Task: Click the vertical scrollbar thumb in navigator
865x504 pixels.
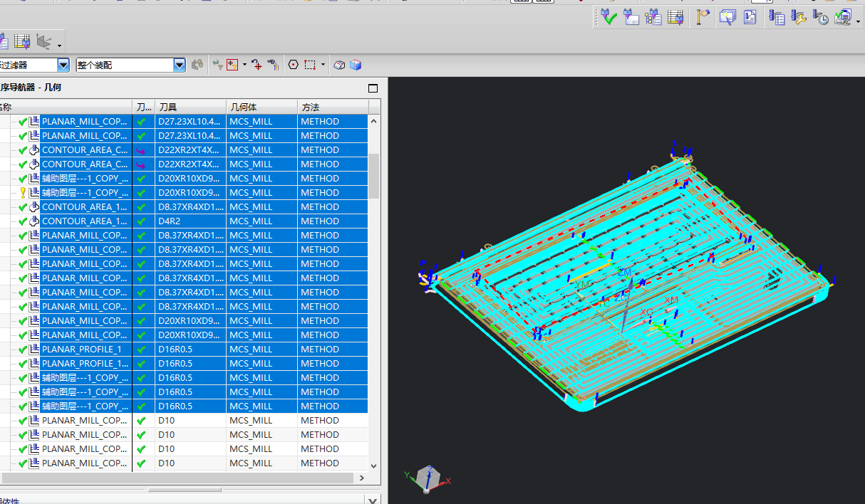Action: pyautogui.click(x=374, y=177)
